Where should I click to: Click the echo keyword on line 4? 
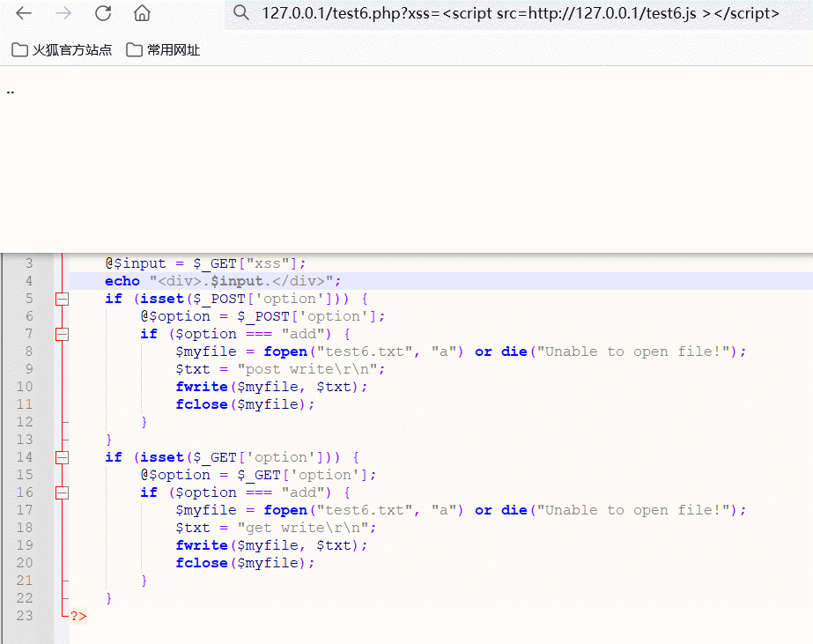pos(122,281)
